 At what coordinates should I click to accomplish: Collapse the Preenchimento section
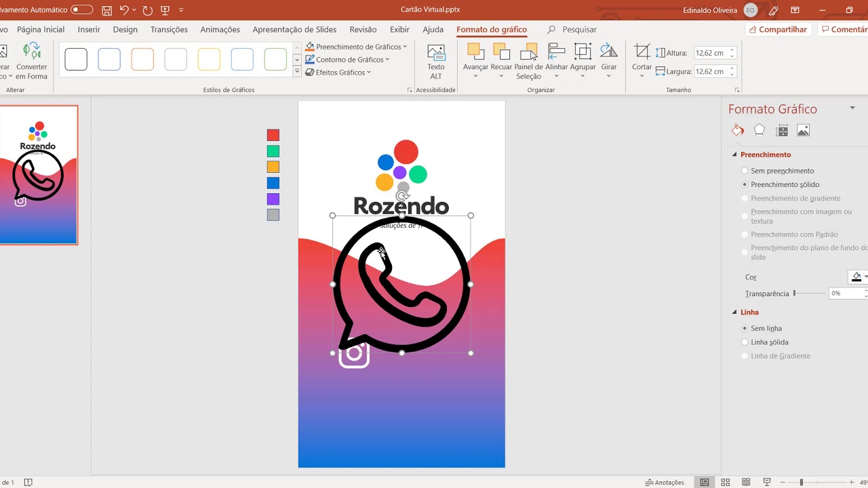click(734, 155)
